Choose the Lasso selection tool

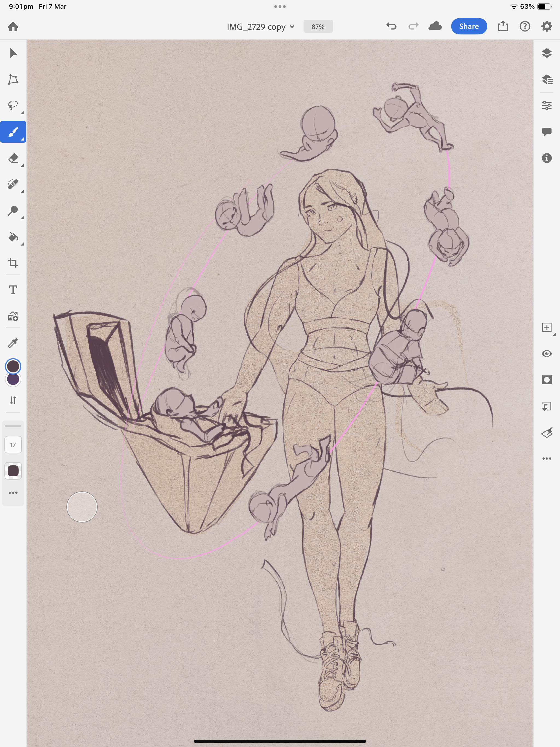13,105
